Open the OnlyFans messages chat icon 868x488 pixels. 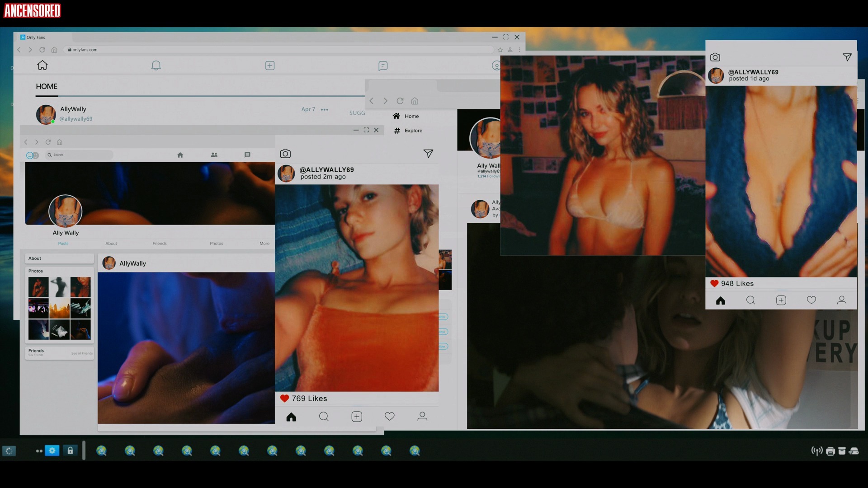click(x=383, y=66)
